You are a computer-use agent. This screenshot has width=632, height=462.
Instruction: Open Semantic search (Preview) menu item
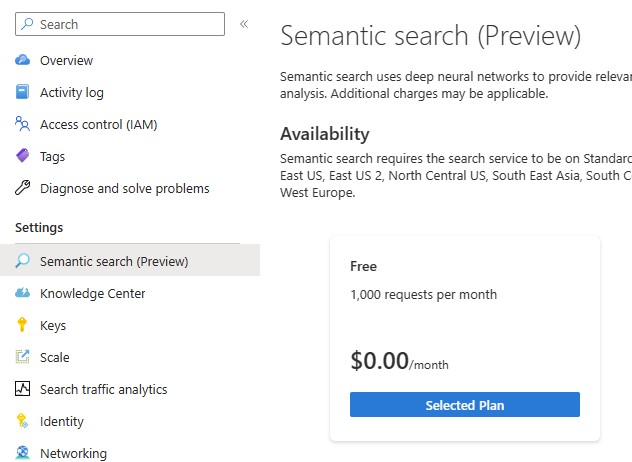114,262
